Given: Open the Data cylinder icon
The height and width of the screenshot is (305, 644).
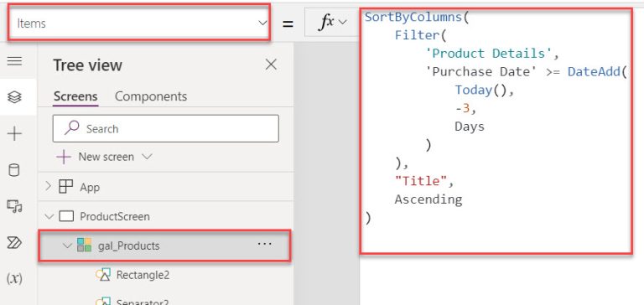Looking at the screenshot, I should [14, 170].
